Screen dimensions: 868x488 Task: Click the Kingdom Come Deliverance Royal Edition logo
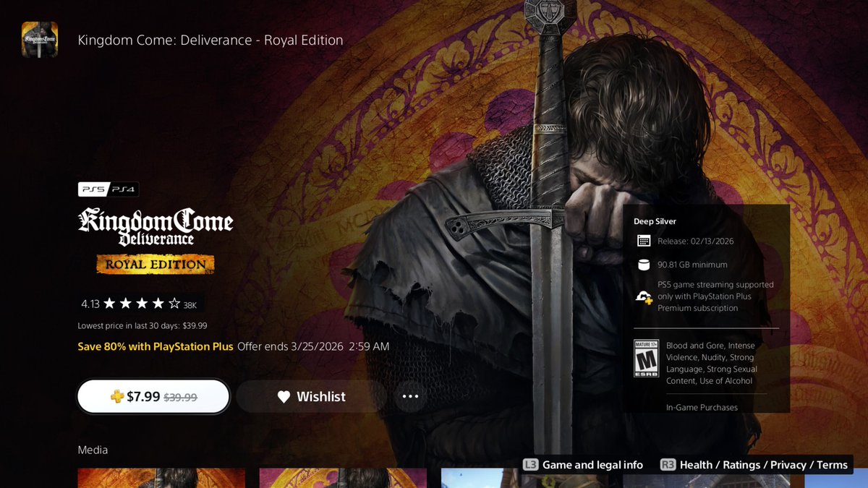tap(155, 241)
